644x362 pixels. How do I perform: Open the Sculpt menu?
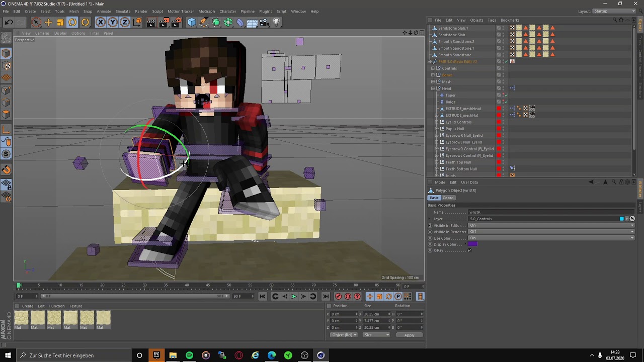click(x=157, y=11)
